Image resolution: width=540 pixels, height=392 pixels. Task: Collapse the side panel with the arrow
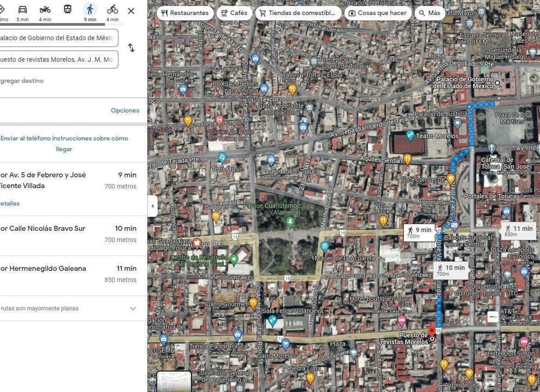152,206
